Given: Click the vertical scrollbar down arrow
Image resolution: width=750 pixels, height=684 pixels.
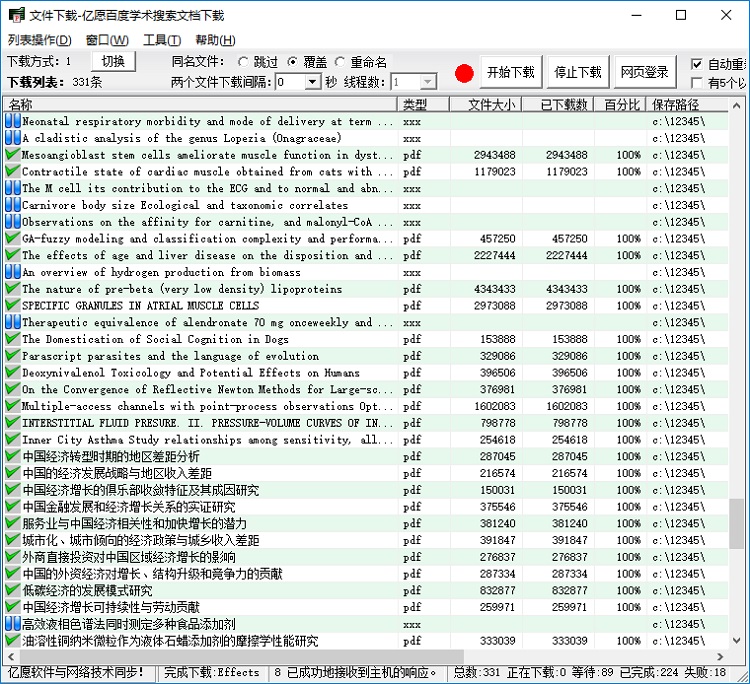Looking at the screenshot, I should 737,640.
